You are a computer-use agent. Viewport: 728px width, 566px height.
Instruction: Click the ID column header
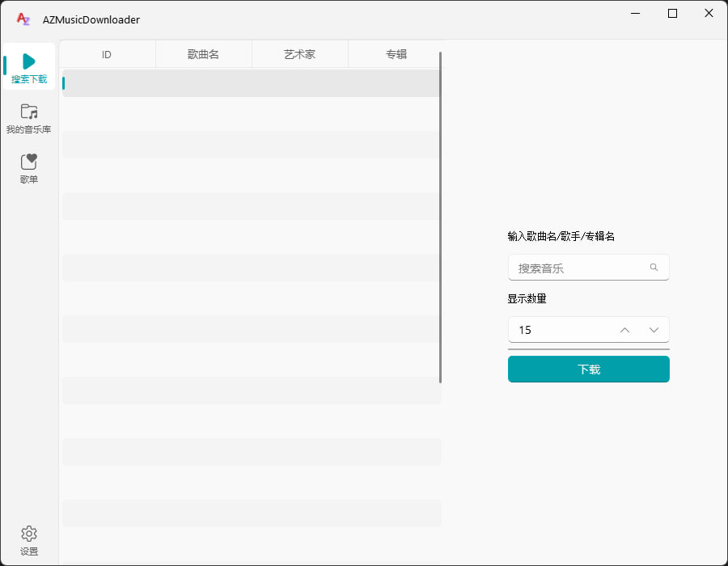point(108,54)
